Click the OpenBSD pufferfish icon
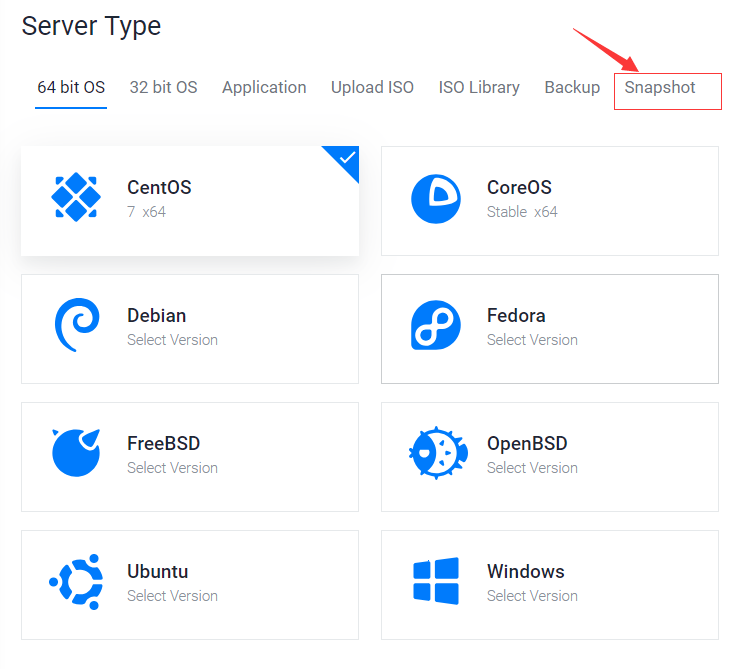743x669 pixels. coord(438,453)
